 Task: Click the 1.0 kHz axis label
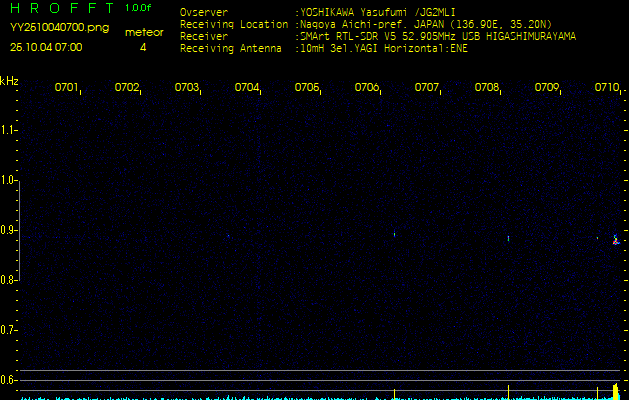click(7, 180)
